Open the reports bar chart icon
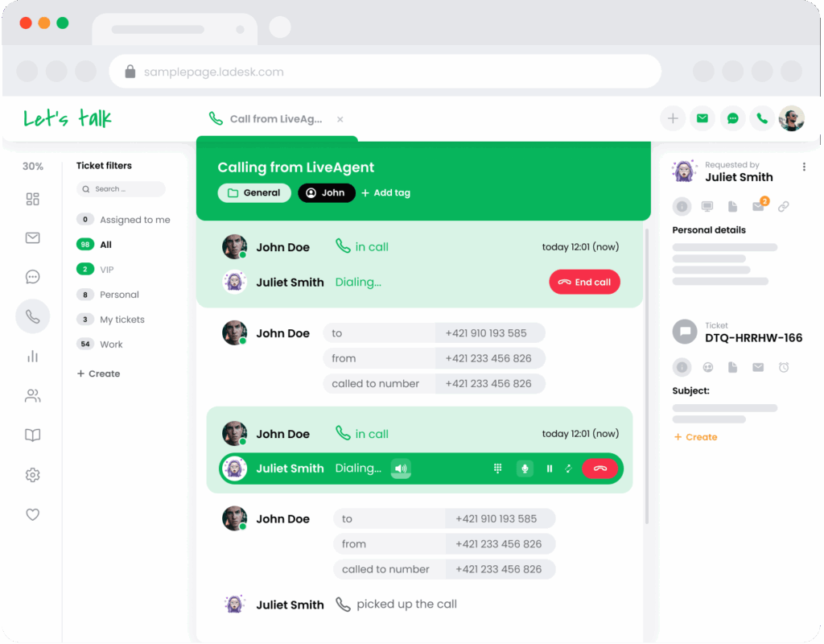This screenshot has height=644, width=824. tap(32, 356)
